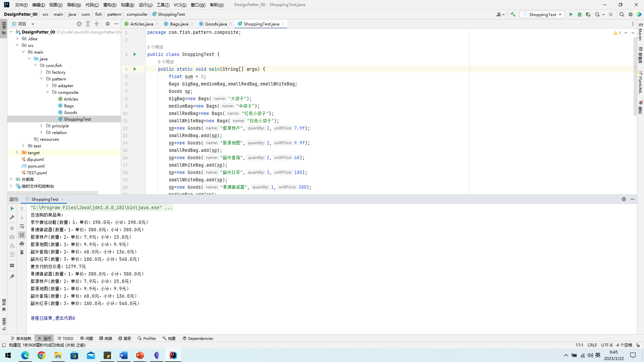The height and width of the screenshot is (362, 644).
Task: Rerun ShoppingTest from run panel
Action: coord(12,208)
